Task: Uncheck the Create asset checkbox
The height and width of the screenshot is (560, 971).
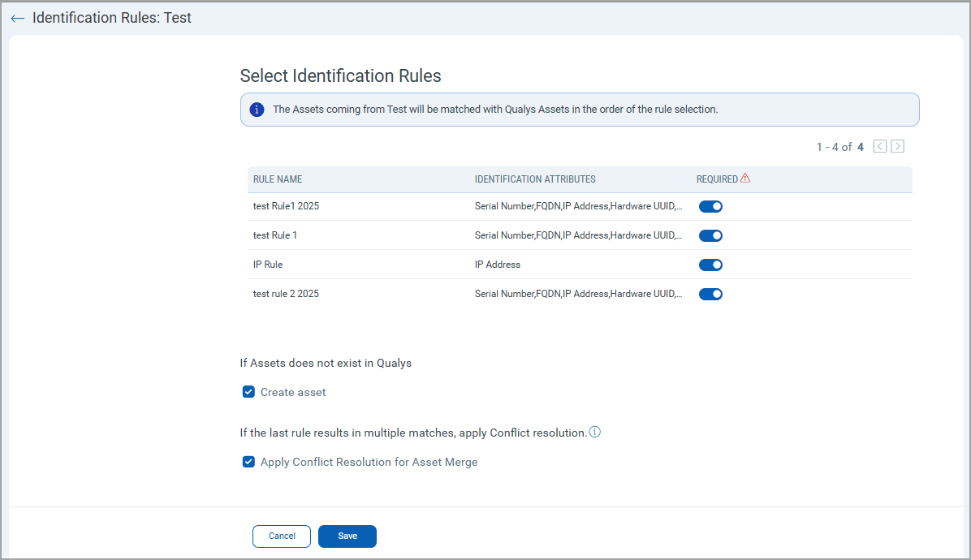Action: pos(248,392)
